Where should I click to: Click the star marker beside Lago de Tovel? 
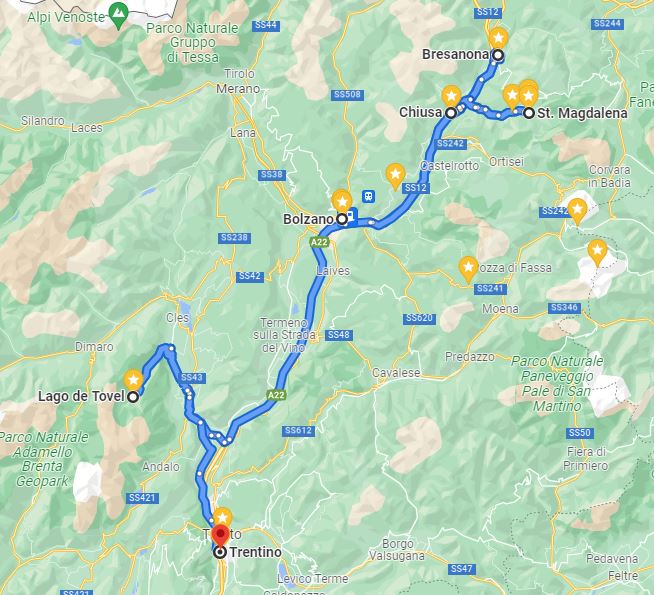click(133, 379)
